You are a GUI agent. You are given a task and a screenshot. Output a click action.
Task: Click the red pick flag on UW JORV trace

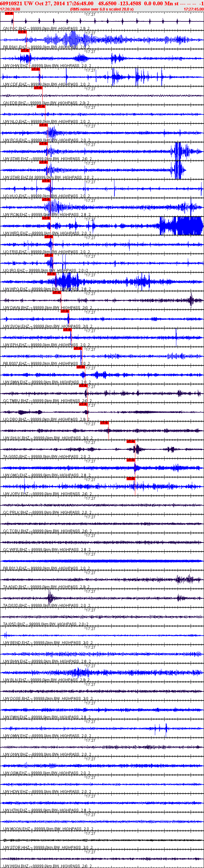pyautogui.click(x=131, y=478)
